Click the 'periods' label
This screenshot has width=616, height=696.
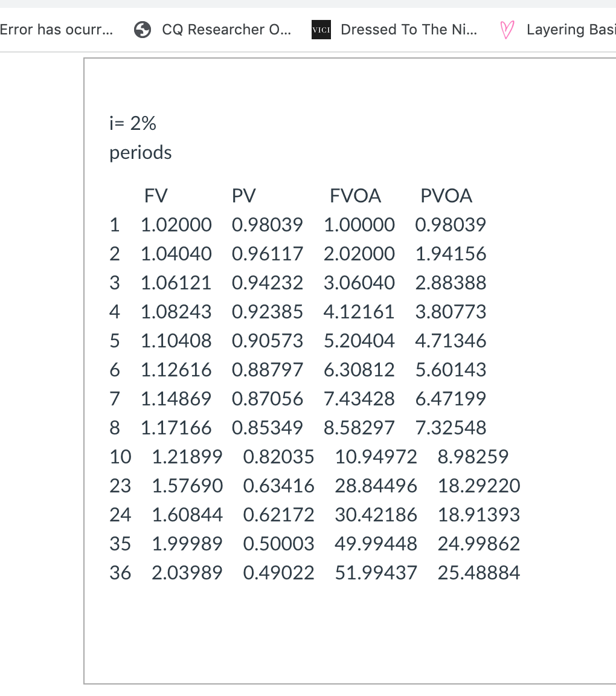140,153
